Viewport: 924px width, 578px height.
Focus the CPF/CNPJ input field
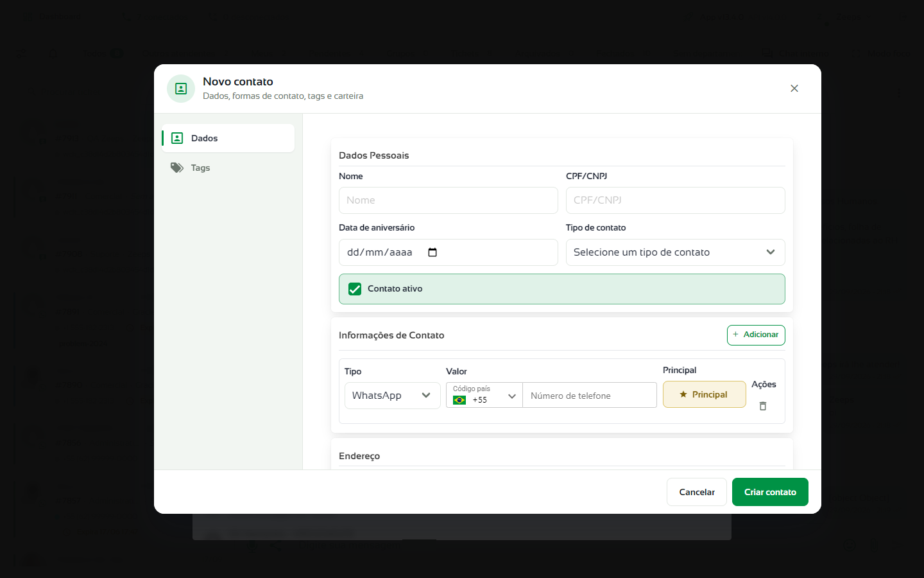(x=676, y=200)
